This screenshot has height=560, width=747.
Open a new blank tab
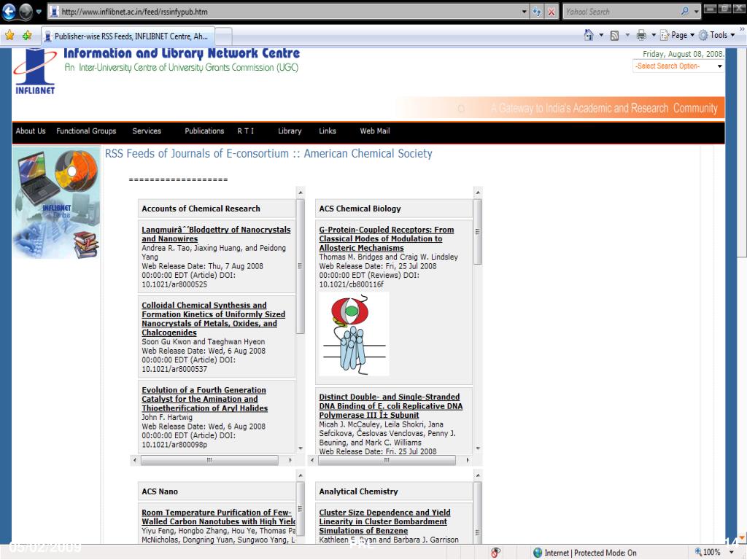point(223,36)
